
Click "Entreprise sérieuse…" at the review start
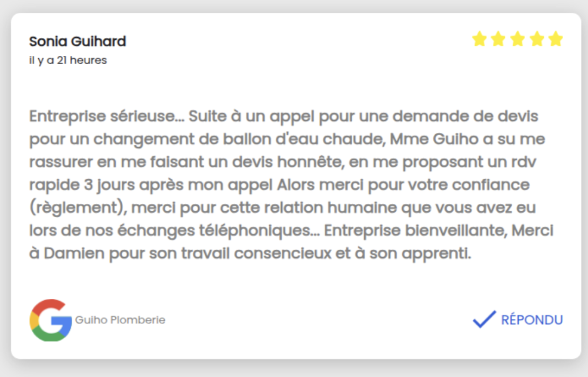(106, 116)
